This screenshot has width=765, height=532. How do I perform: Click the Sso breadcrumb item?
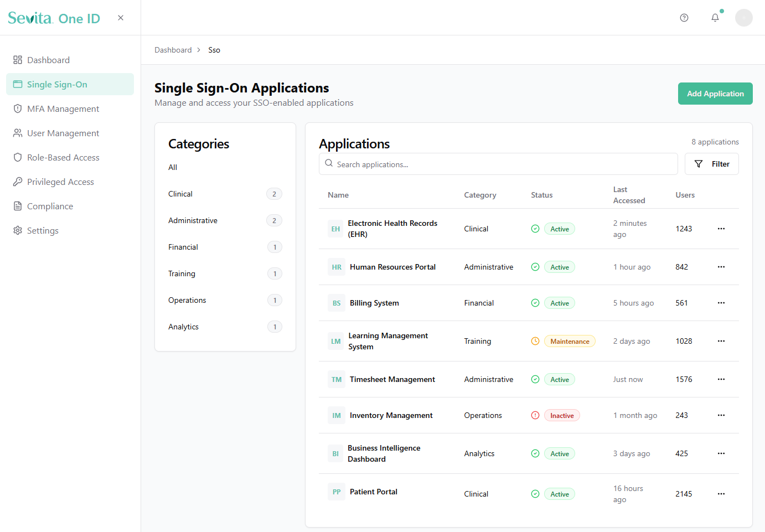[214, 50]
